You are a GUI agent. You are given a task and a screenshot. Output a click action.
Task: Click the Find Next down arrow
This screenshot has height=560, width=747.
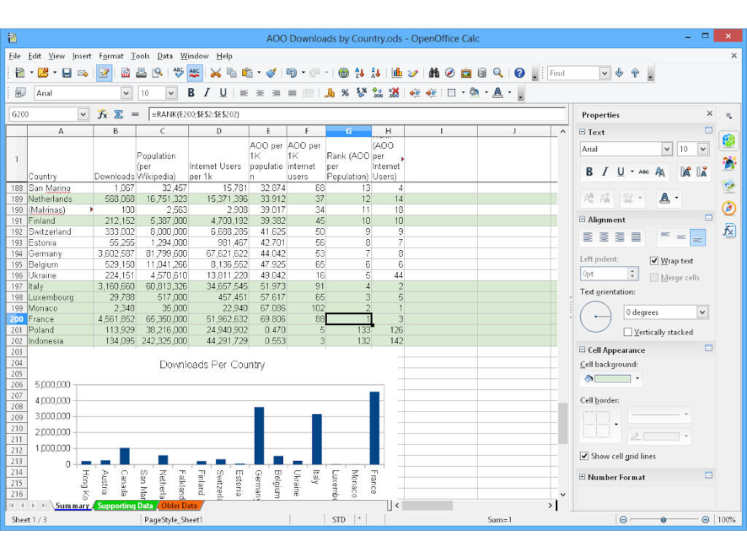(x=619, y=73)
